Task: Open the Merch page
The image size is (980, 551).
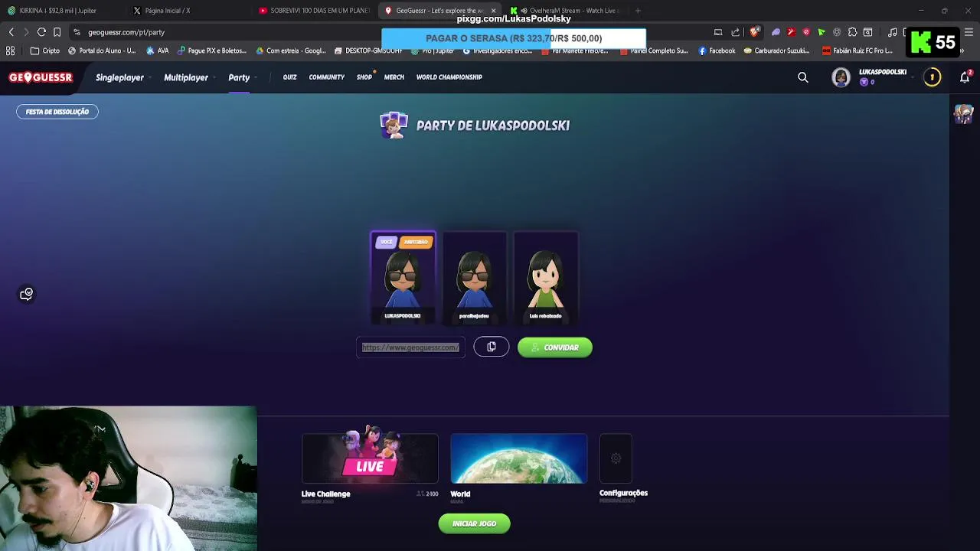Action: point(394,77)
